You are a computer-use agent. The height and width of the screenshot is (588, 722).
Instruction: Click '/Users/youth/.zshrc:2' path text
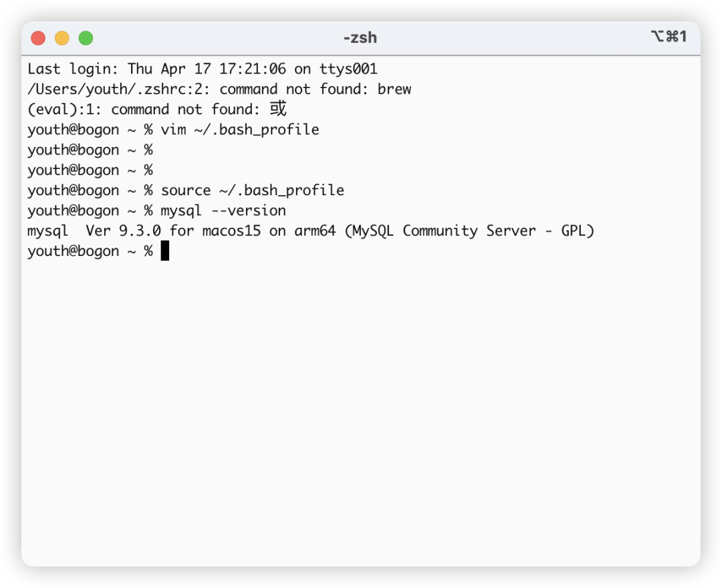119,90
